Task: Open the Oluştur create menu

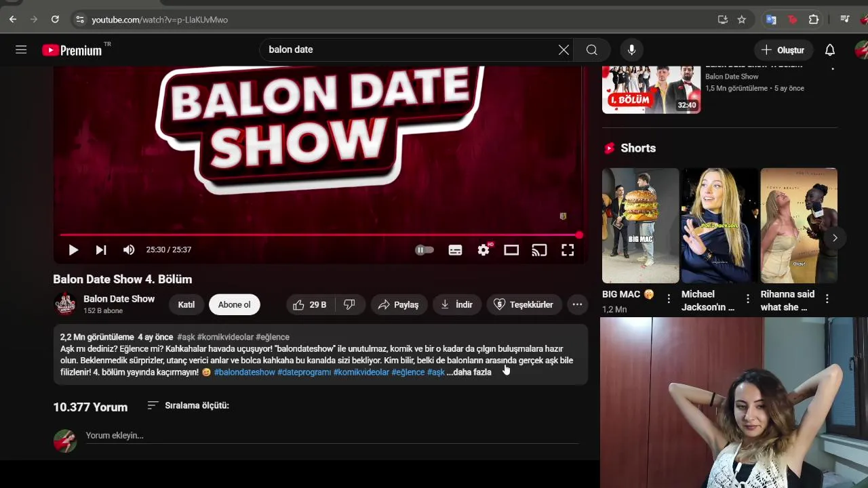Action: (x=783, y=49)
